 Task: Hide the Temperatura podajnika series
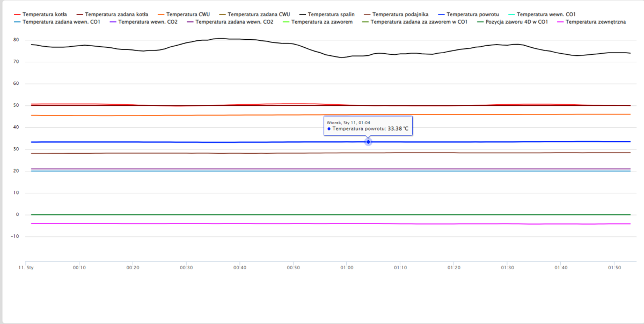pyautogui.click(x=400, y=13)
